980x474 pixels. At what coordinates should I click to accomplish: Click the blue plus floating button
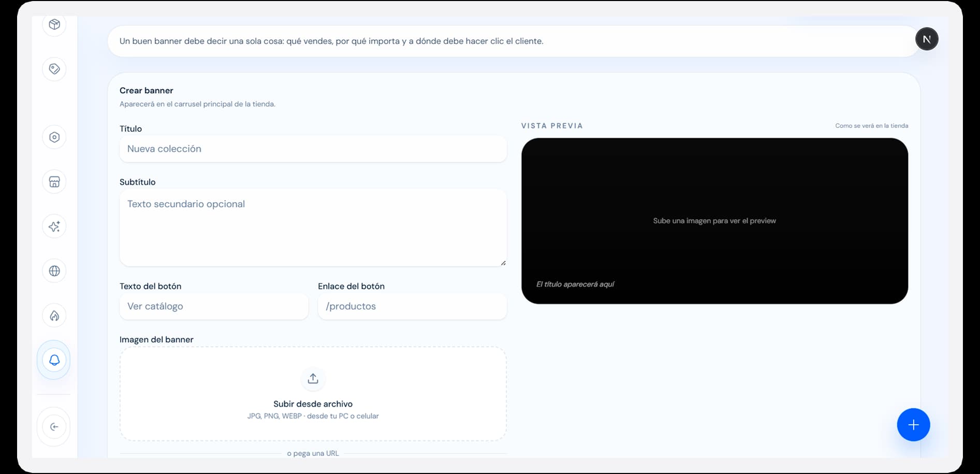pos(913,425)
